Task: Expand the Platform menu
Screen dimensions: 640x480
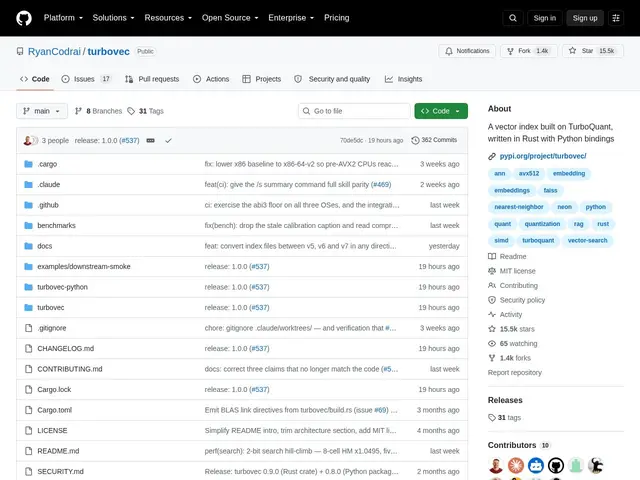Action: click(x=63, y=18)
